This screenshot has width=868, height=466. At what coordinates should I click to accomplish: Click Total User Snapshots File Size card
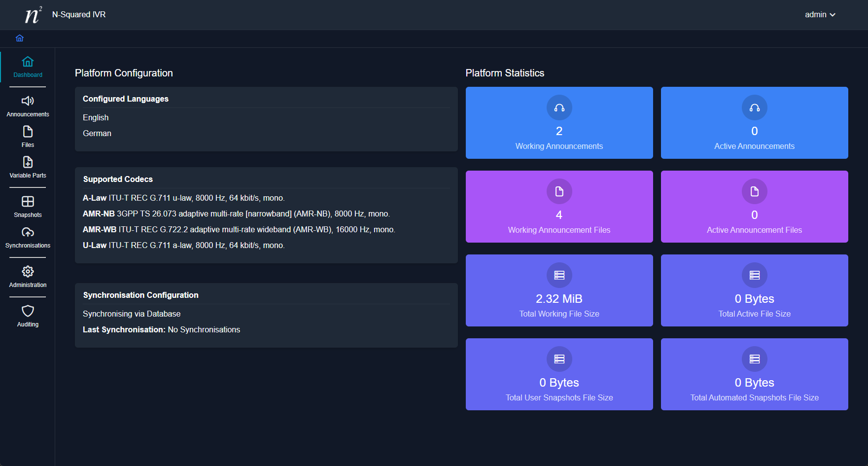coord(559,374)
